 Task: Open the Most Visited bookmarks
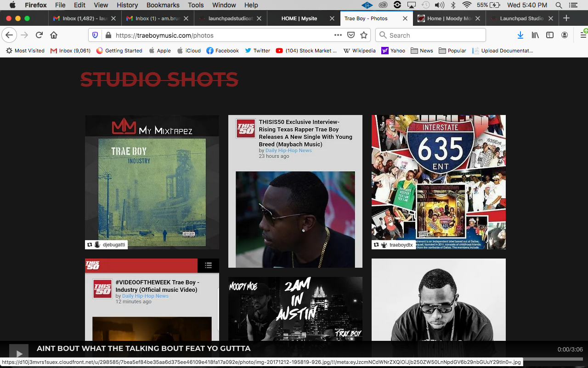[25, 51]
